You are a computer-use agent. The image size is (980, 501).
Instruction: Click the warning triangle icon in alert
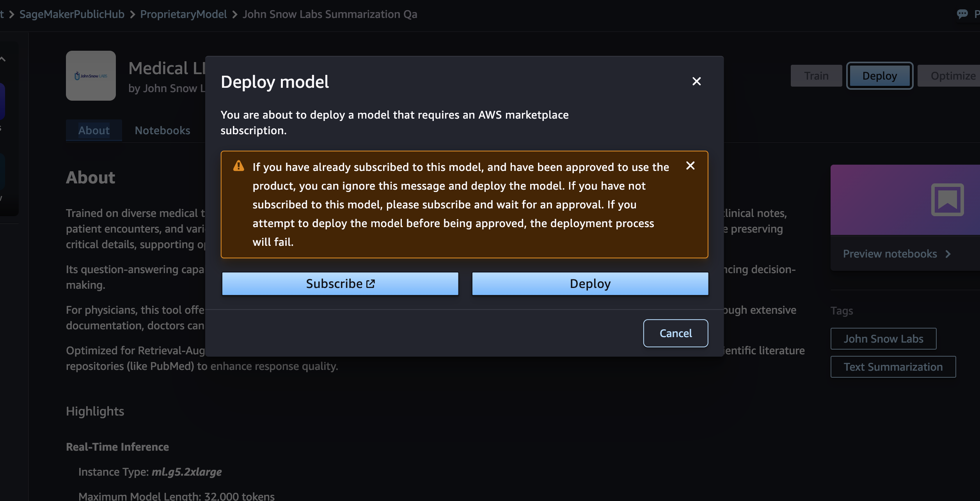click(x=238, y=166)
